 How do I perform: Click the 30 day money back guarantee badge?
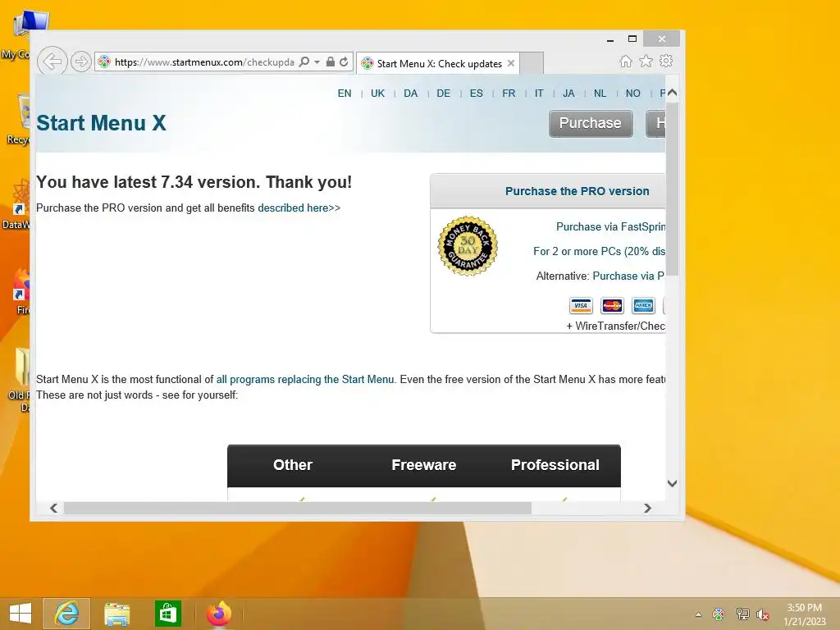468,246
